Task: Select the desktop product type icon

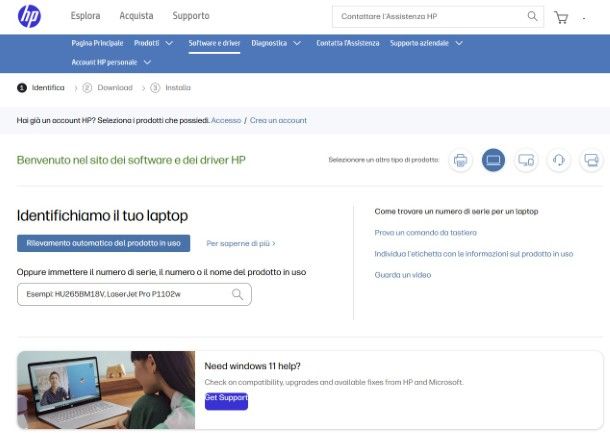Action: click(526, 160)
